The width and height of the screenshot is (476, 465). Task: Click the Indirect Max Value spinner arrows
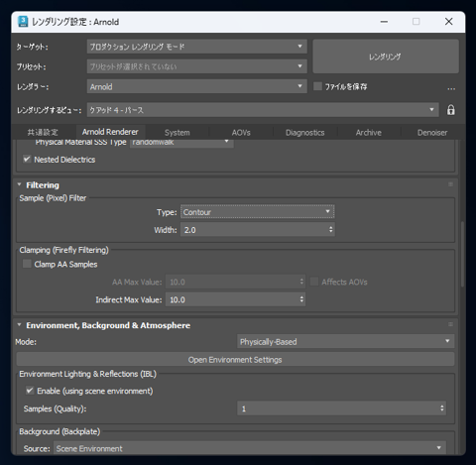[301, 299]
